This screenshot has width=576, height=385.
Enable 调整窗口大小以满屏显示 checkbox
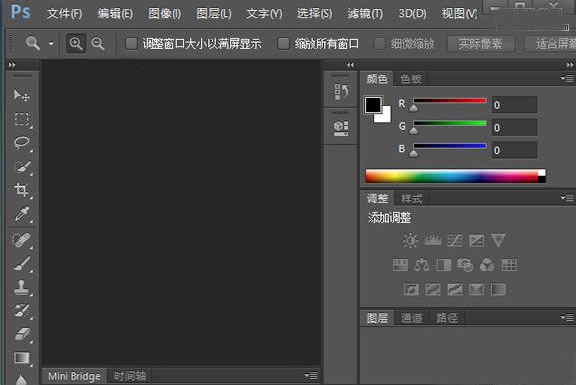click(x=131, y=44)
